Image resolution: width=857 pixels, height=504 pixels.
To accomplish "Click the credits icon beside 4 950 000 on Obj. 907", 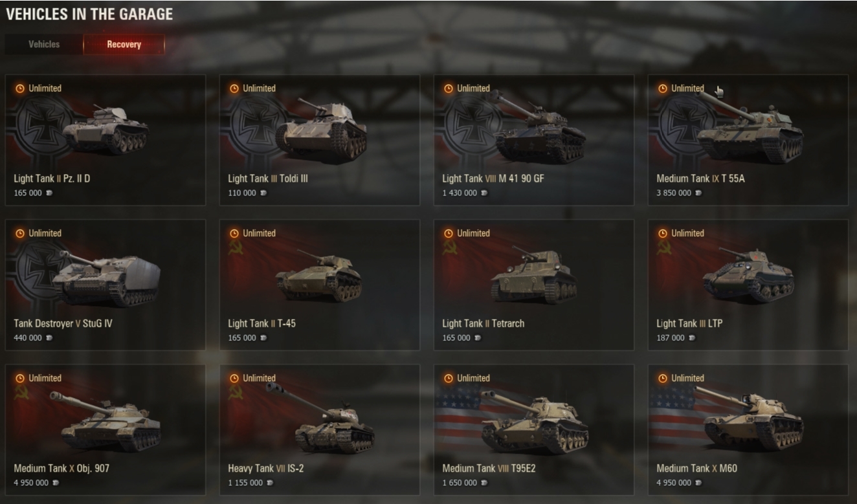I will point(56,483).
